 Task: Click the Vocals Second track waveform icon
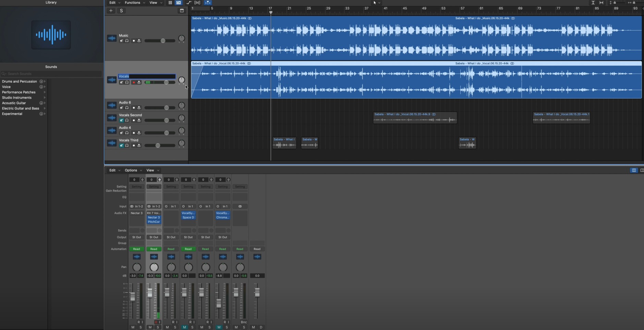112,118
